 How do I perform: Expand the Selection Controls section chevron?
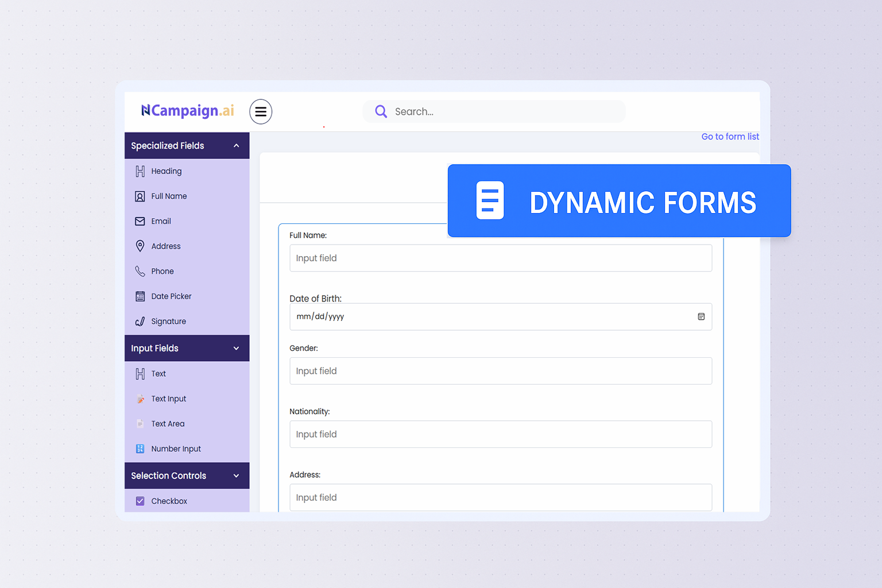(x=236, y=476)
